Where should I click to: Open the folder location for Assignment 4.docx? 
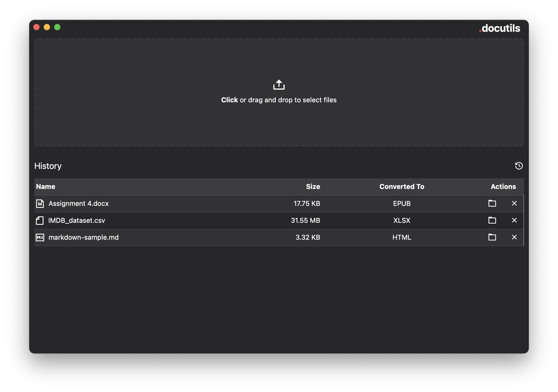[x=492, y=204]
